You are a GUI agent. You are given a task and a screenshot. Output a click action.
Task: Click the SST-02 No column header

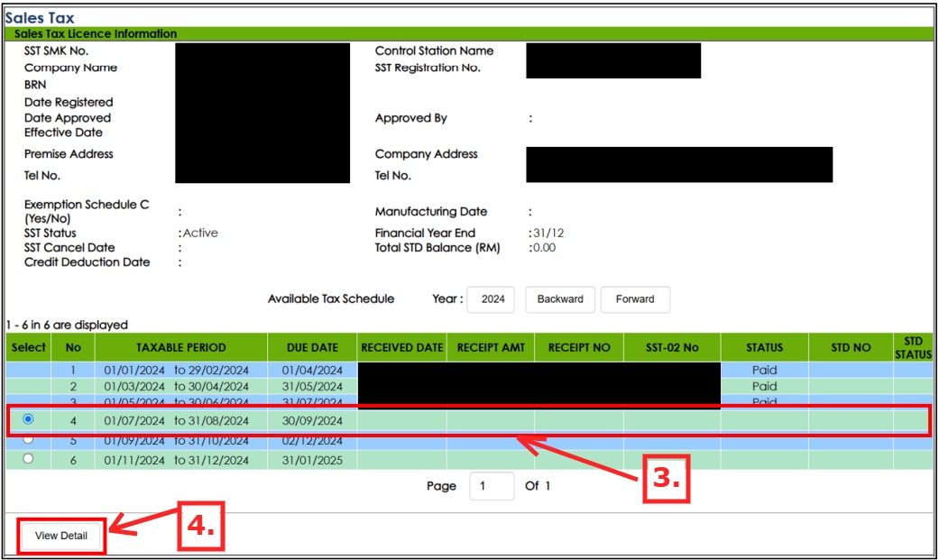[672, 347]
